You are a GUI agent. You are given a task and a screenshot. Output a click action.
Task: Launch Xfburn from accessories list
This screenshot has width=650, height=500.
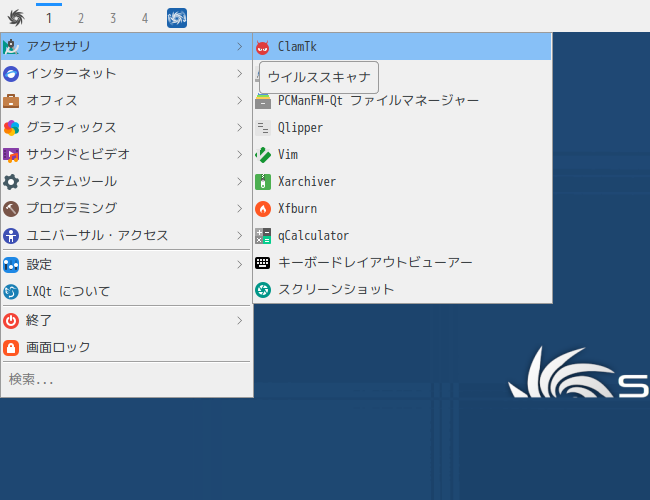402,209
